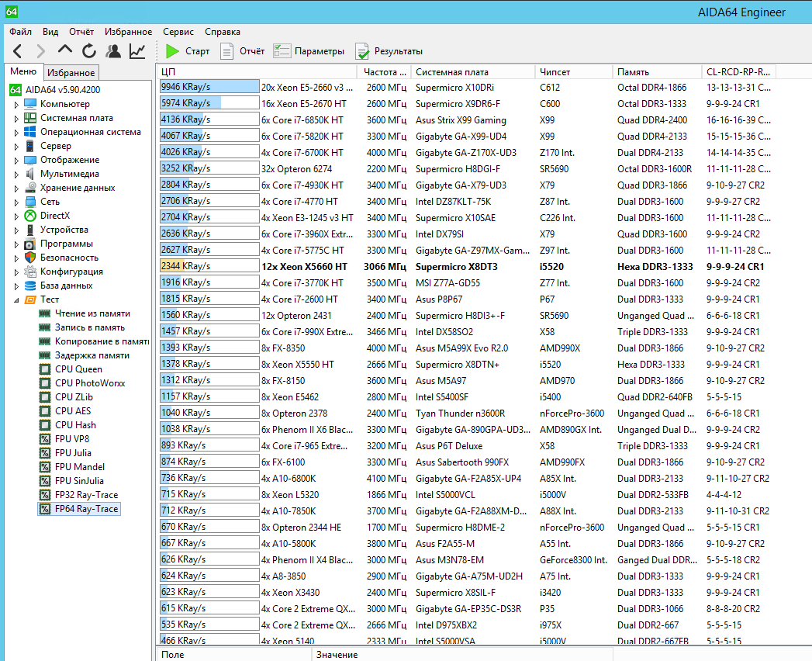The image size is (812, 661).
Task: Open Чтение из памяти memory test icon
Action: 45,313
